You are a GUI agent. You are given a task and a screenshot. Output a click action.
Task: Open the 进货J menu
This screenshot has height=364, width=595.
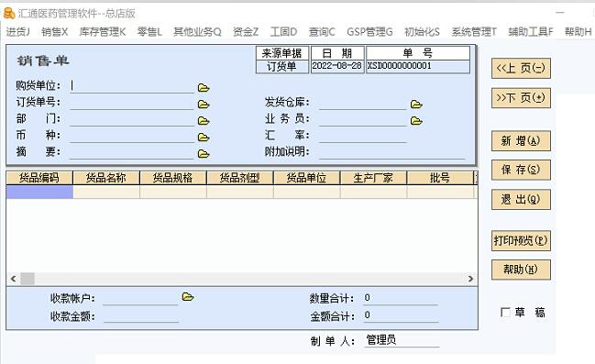point(17,32)
